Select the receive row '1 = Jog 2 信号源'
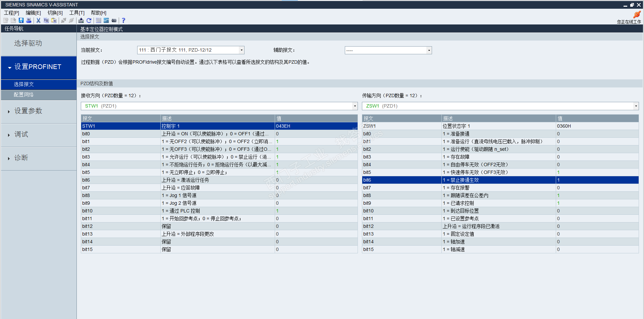This screenshot has width=644, height=319. (219, 203)
